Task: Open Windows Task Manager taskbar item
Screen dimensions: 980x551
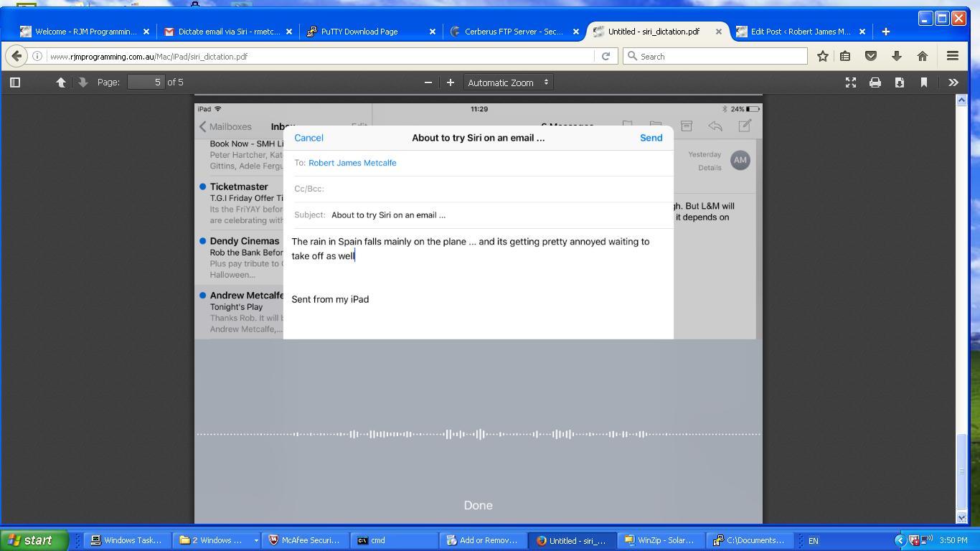Action: [128, 540]
